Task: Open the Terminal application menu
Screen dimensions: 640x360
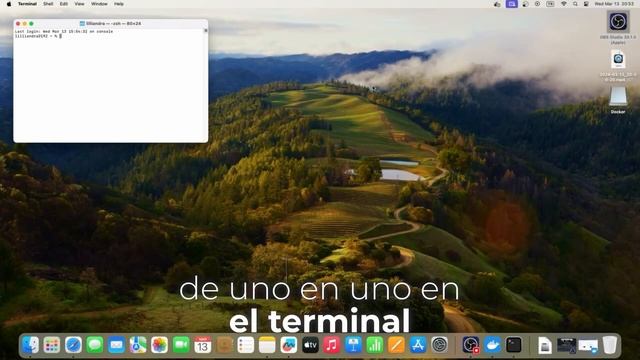Action: pyautogui.click(x=27, y=4)
